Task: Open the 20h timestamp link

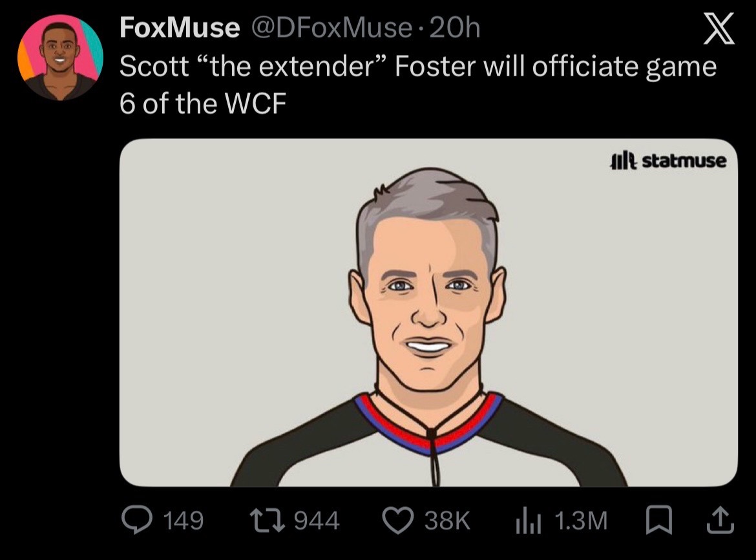Action: (454, 28)
